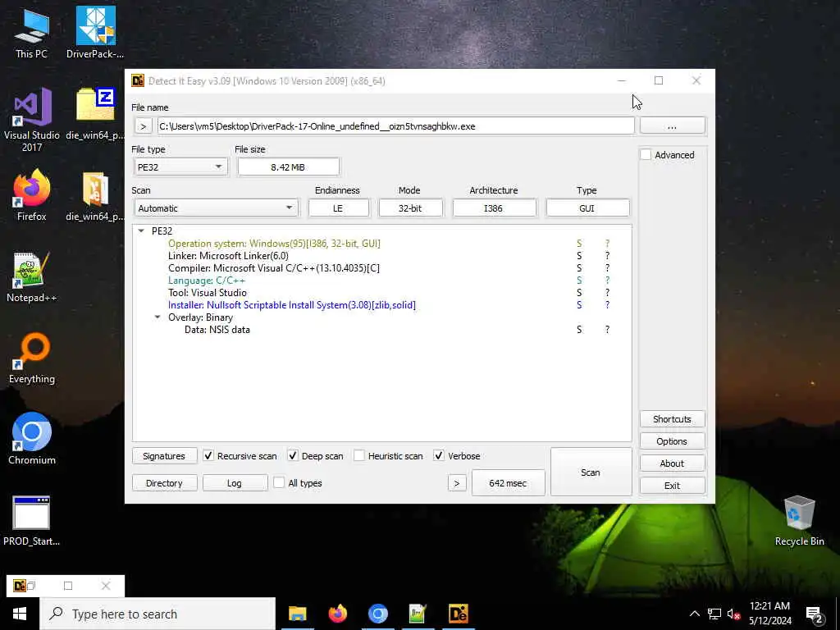The height and width of the screenshot is (630, 840).
Task: Click the > button beside file name
Action: [x=143, y=126]
